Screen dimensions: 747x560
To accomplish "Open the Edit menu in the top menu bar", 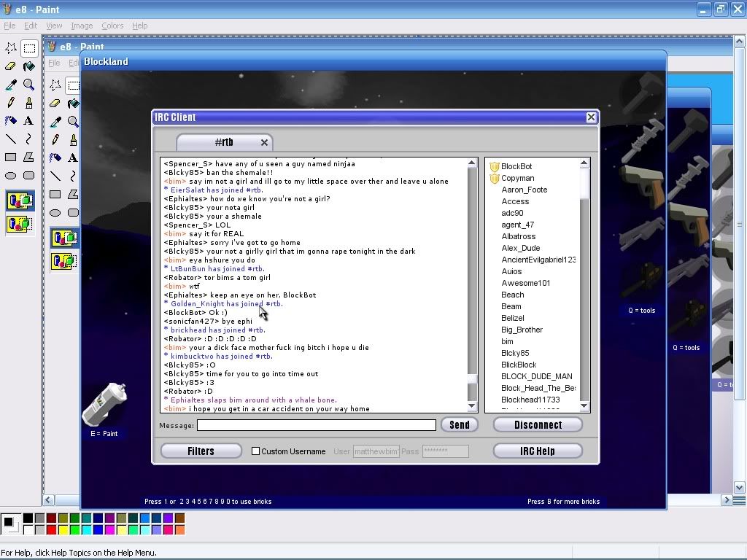I will point(31,26).
